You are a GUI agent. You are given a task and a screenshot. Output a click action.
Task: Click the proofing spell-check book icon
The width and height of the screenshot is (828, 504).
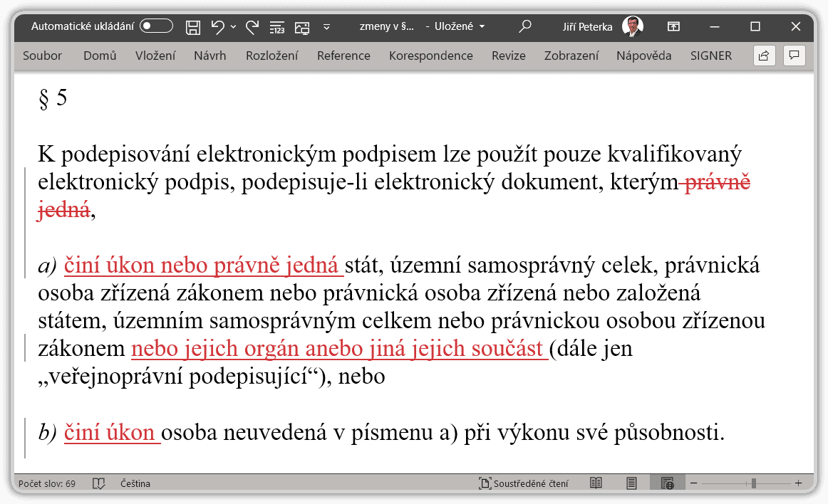click(x=99, y=483)
